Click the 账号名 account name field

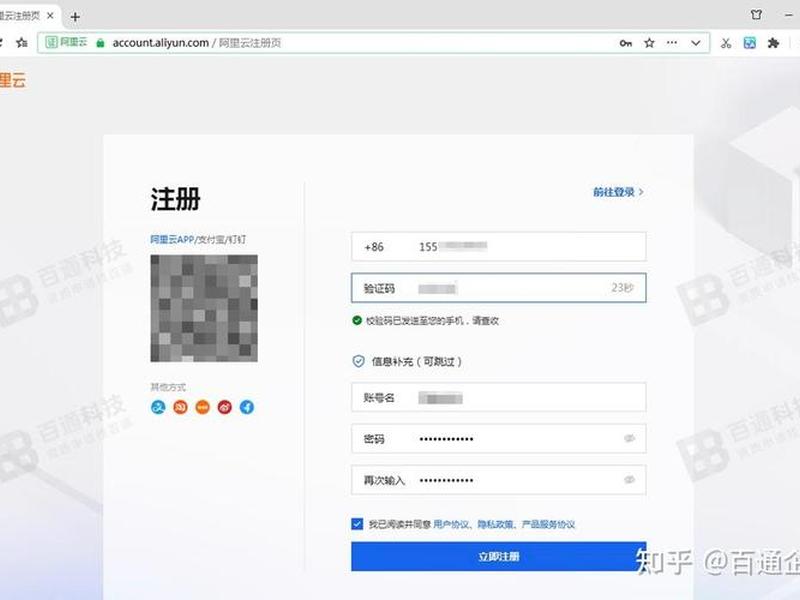tap(498, 397)
